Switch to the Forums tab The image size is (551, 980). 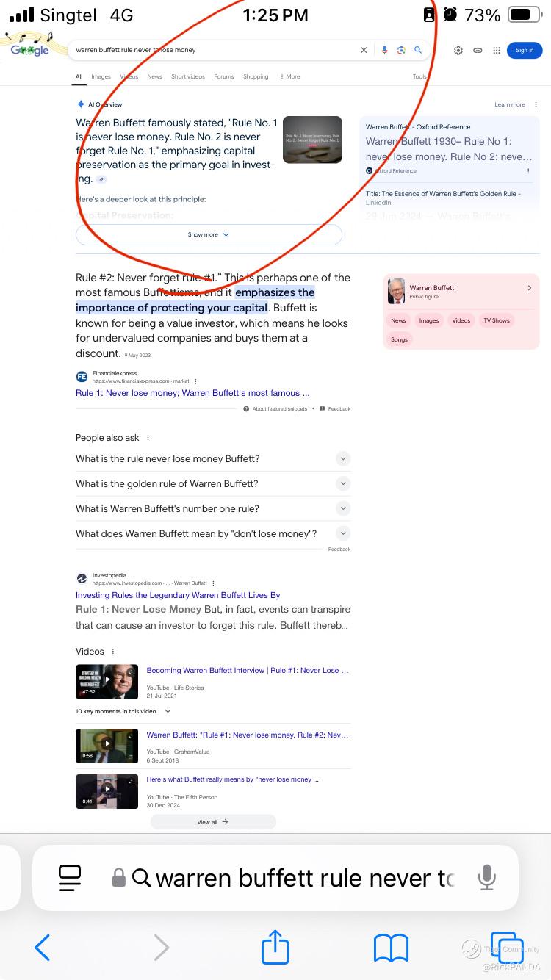(x=224, y=76)
